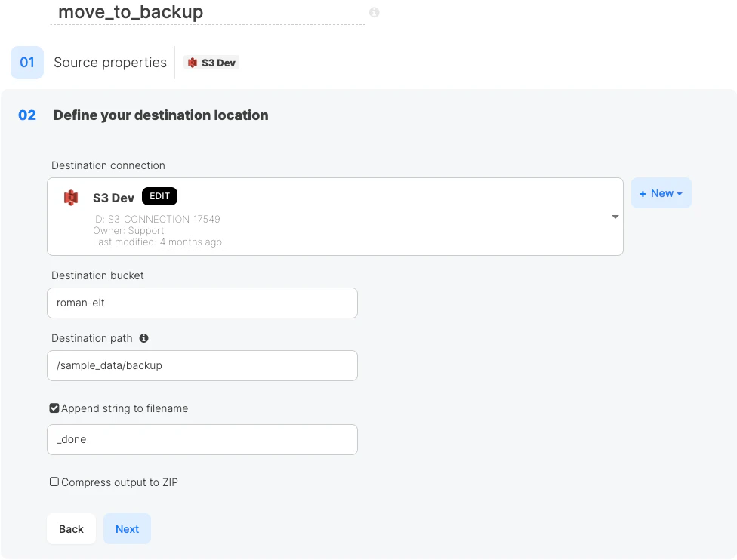Click the Destination path field

[x=202, y=365]
